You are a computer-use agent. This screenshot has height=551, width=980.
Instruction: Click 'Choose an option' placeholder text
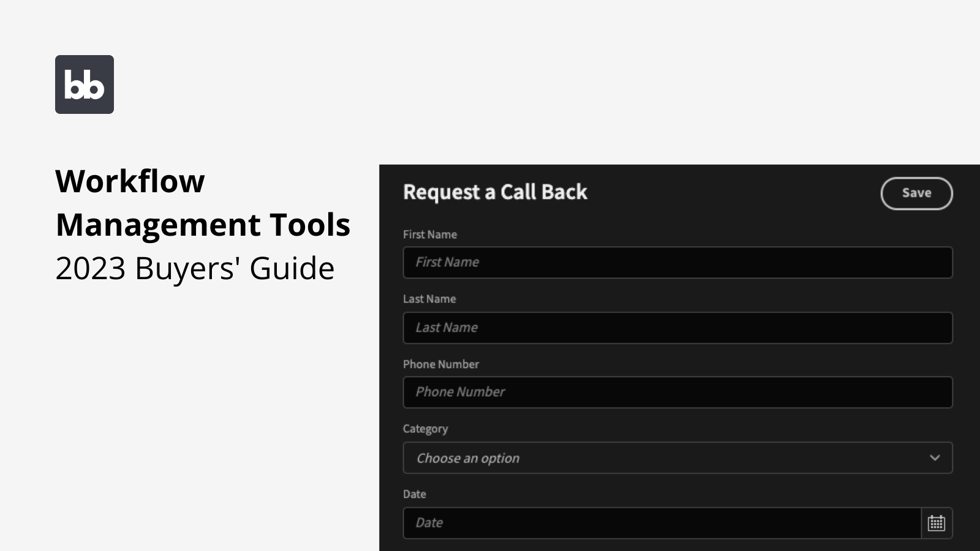(x=467, y=457)
